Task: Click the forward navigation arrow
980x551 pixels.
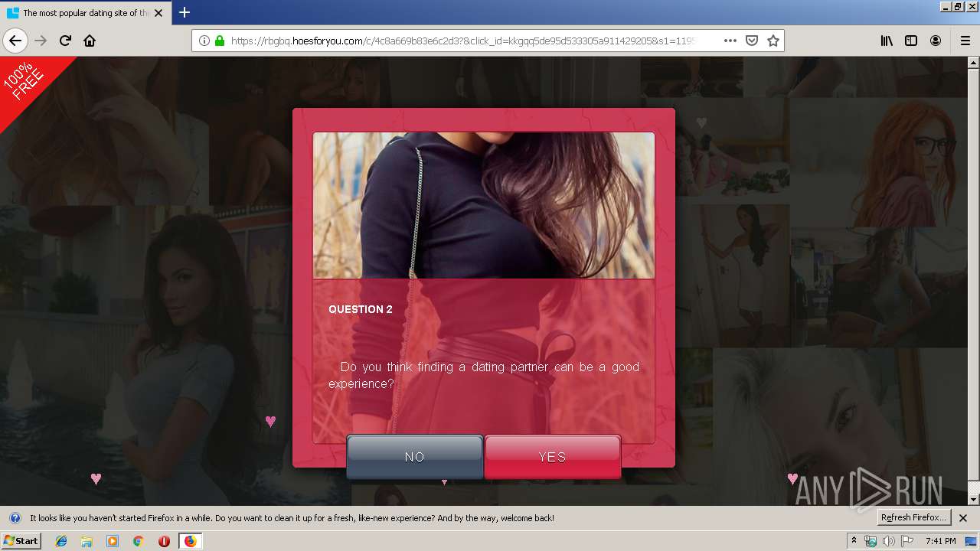Action: [41, 41]
